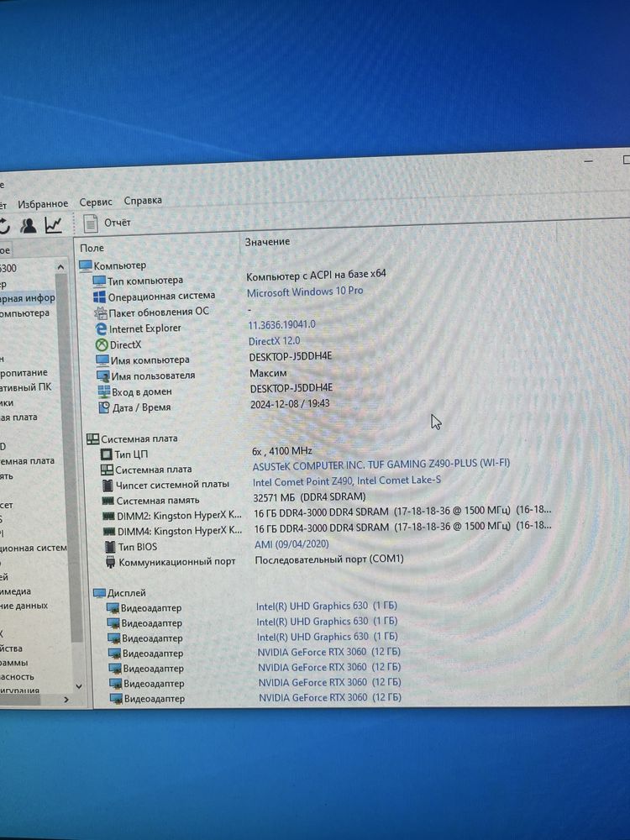This screenshot has width=630, height=840.
Task: Select the DIMM4: Kingston HyperX row label
Action: click(x=180, y=531)
